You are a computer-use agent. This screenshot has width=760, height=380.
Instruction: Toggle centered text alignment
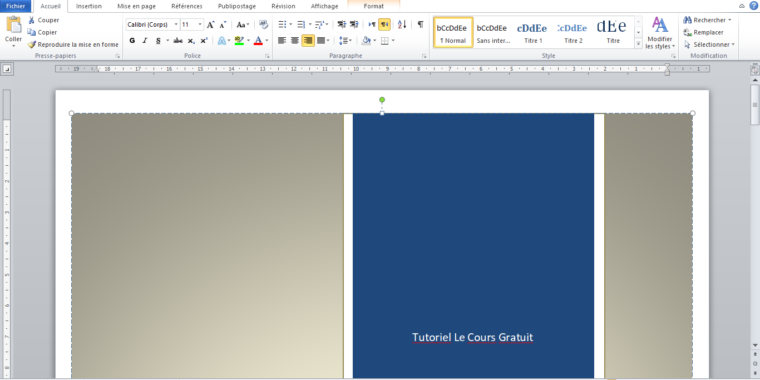(x=295, y=41)
